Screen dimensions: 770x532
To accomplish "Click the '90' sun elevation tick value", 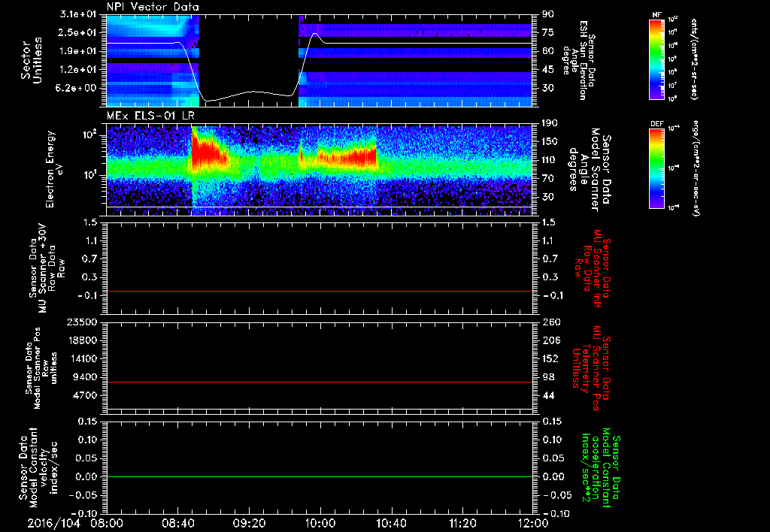I will pyautogui.click(x=548, y=14).
